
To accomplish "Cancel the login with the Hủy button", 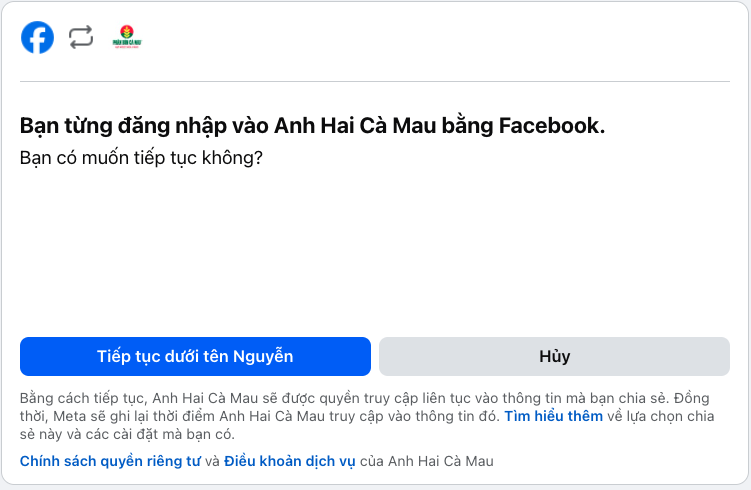I will pyautogui.click(x=554, y=356).
